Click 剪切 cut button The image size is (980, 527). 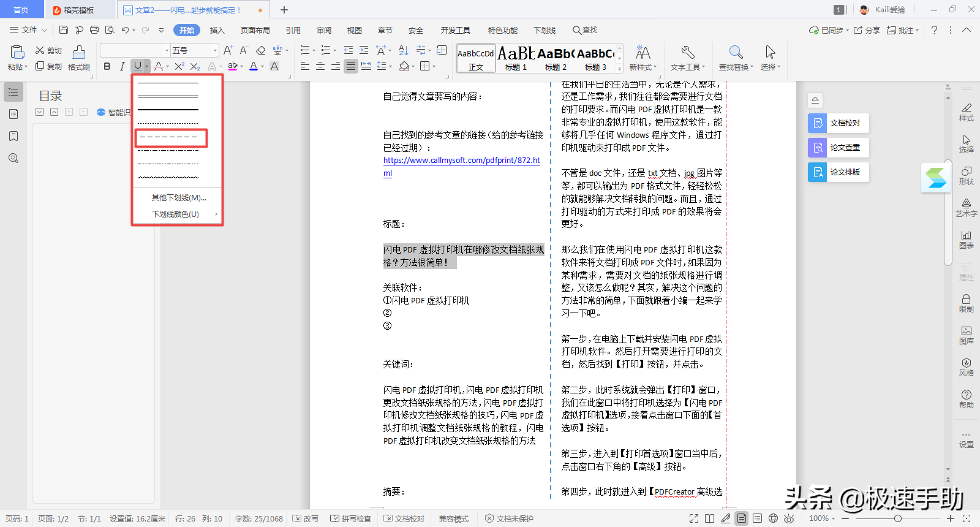48,50
